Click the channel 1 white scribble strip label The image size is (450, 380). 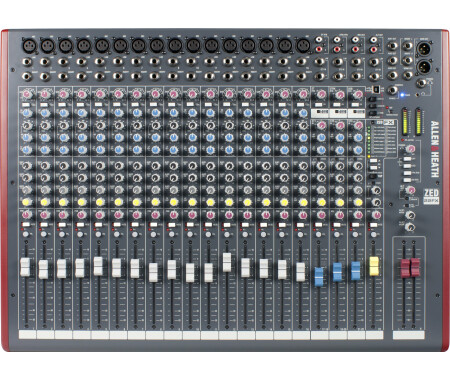pos(27,335)
